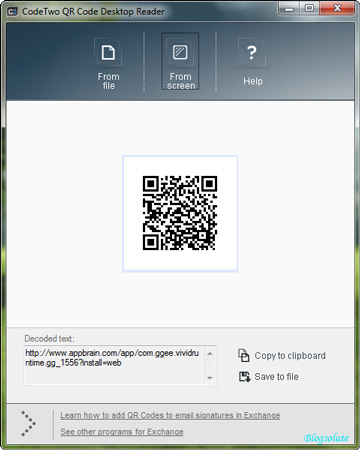This screenshot has width=360, height=450.
Task: Select the "From file" label
Action: pyautogui.click(x=108, y=81)
